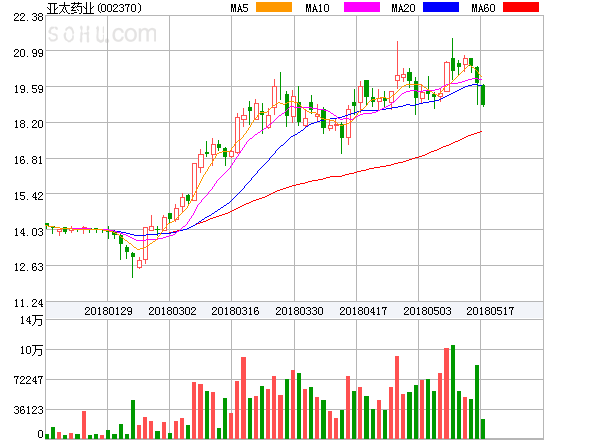600x440 pixels.
Task: Click the 14.03 price axis label
Action: 28,232
